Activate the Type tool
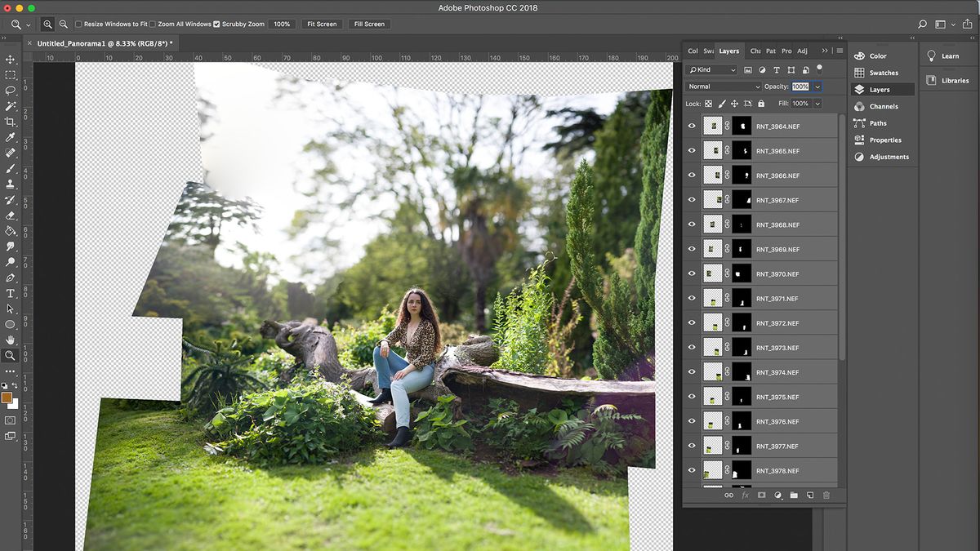 (x=11, y=293)
